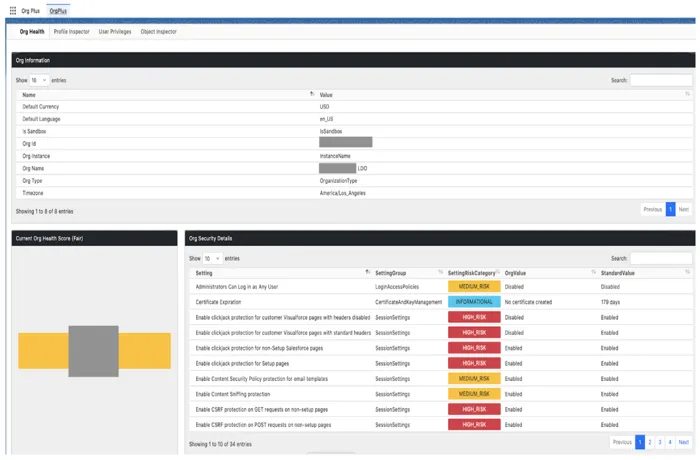This screenshot has width=700, height=460.
Task: Click the 179 days standard value
Action: 610,302
